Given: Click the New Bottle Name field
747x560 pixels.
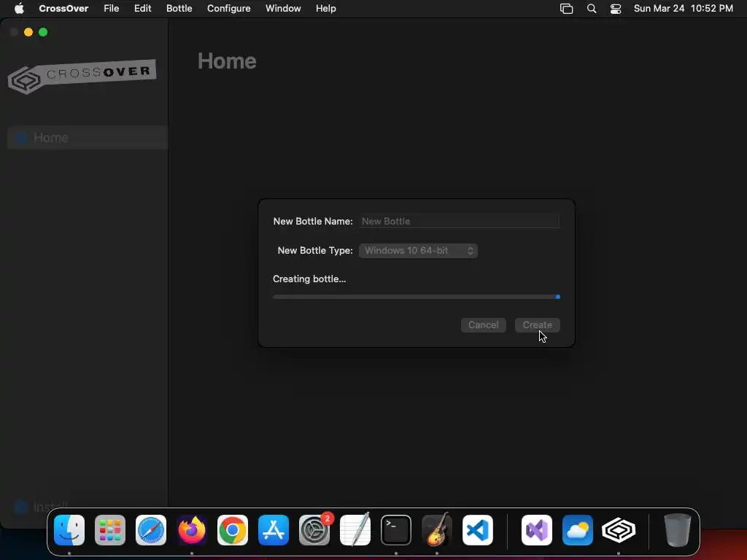Looking at the screenshot, I should click(x=460, y=221).
